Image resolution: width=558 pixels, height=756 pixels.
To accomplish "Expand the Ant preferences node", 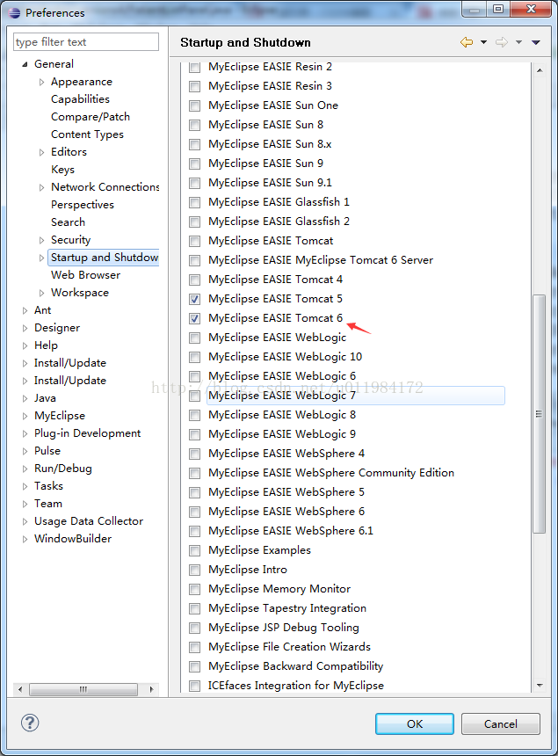I will click(25, 311).
